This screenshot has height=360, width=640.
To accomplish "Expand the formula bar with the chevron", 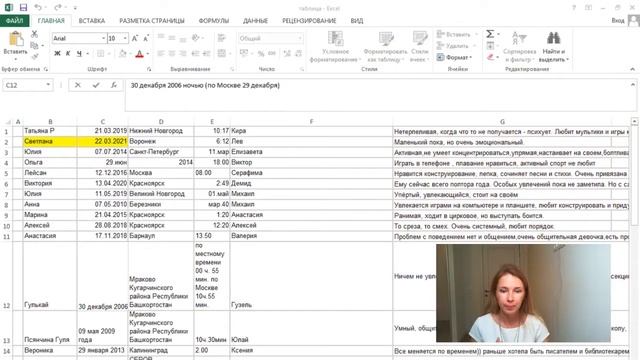I will pyautogui.click(x=633, y=84).
